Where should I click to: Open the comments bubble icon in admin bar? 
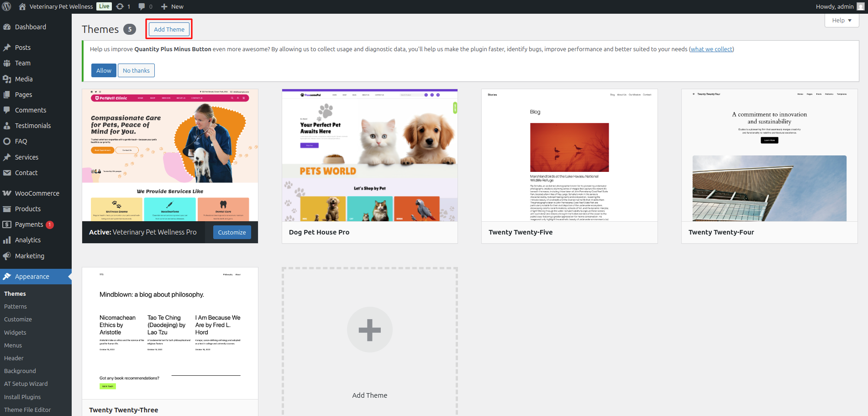tap(142, 6)
